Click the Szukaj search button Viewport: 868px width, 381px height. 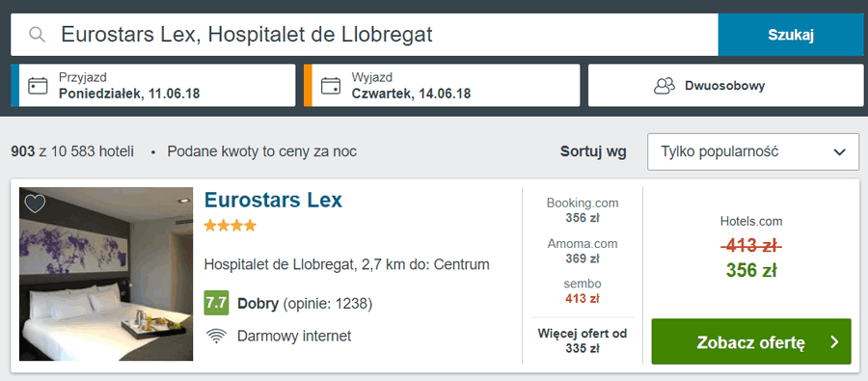point(791,35)
